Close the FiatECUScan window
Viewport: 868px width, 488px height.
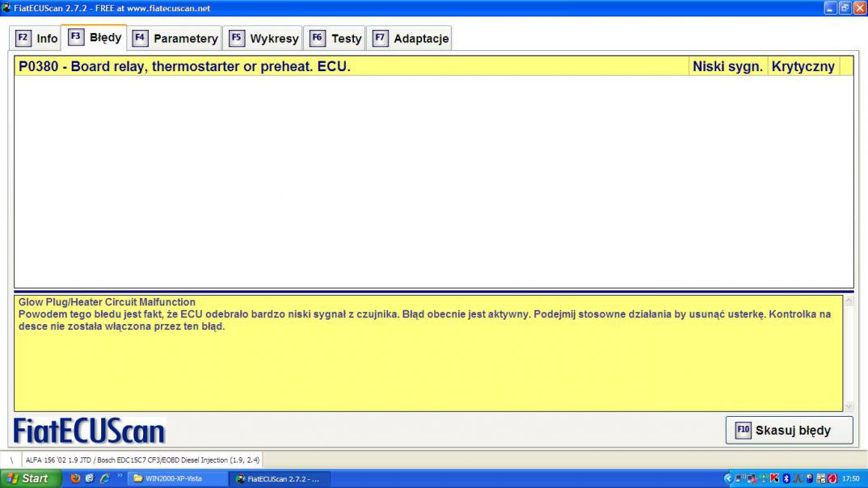click(x=860, y=8)
